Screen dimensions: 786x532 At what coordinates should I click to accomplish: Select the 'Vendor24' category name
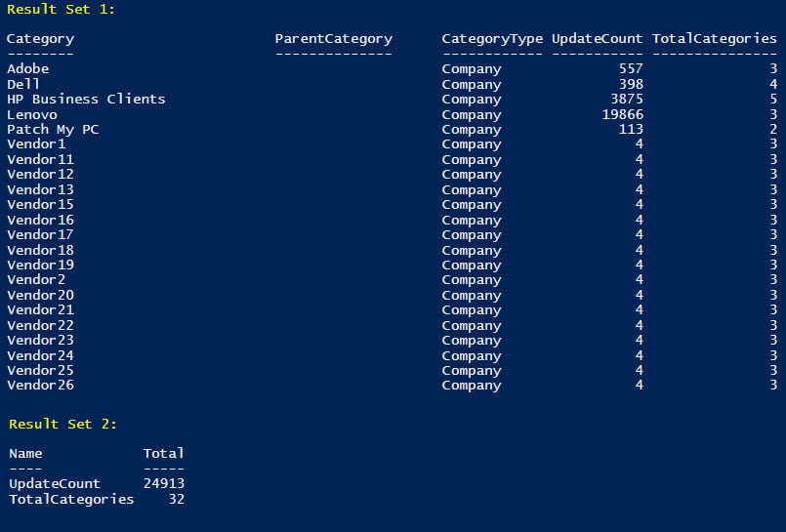click(40, 355)
